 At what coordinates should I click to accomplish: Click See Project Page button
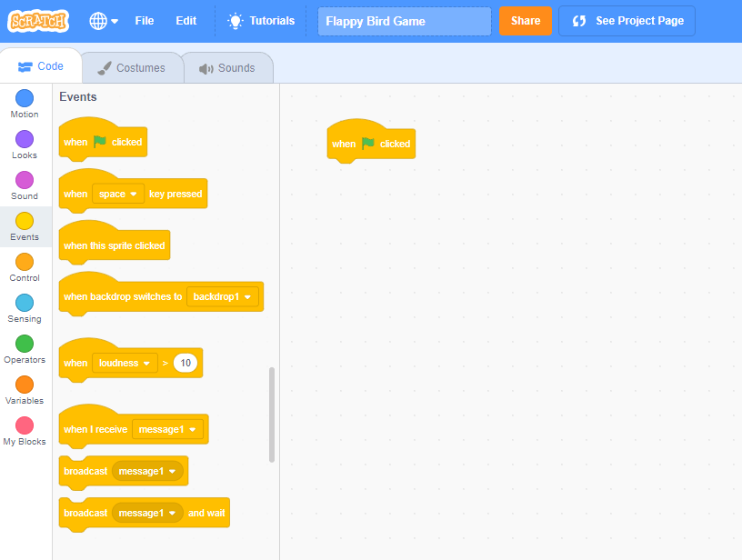pos(627,21)
